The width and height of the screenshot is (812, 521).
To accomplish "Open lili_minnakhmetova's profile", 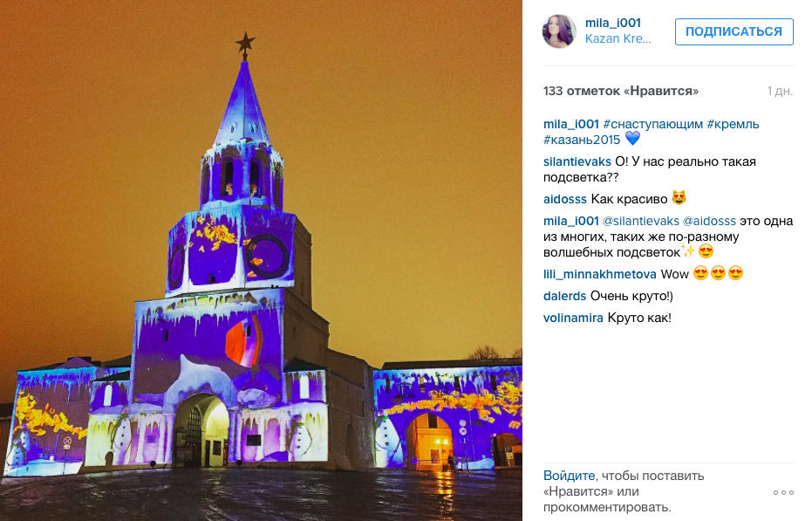I will (x=600, y=274).
